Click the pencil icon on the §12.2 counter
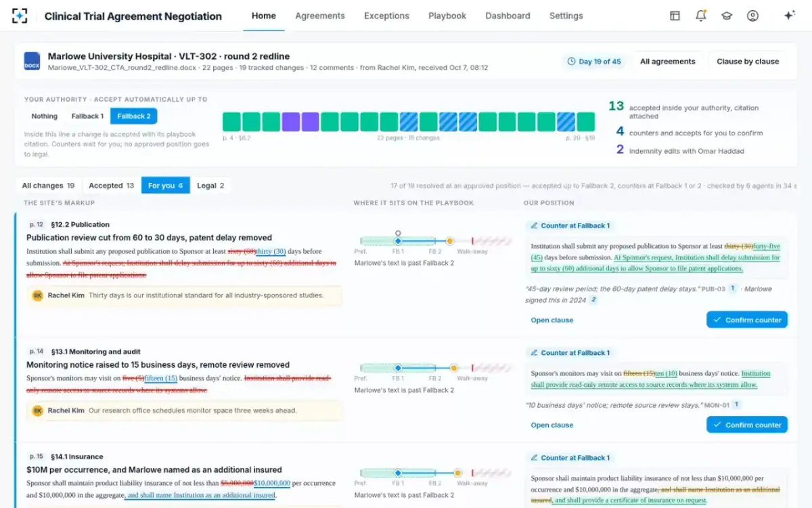The height and width of the screenshot is (508, 812). 534,226
